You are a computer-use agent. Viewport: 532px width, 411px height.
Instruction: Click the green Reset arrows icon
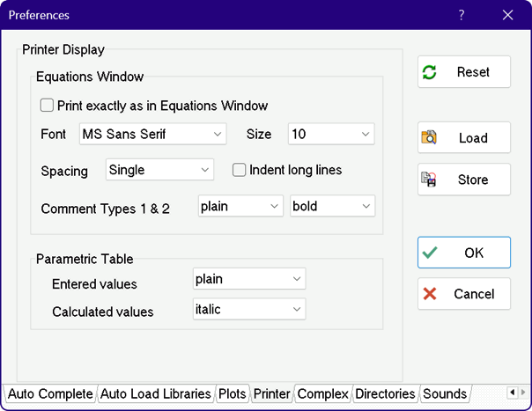tap(430, 72)
